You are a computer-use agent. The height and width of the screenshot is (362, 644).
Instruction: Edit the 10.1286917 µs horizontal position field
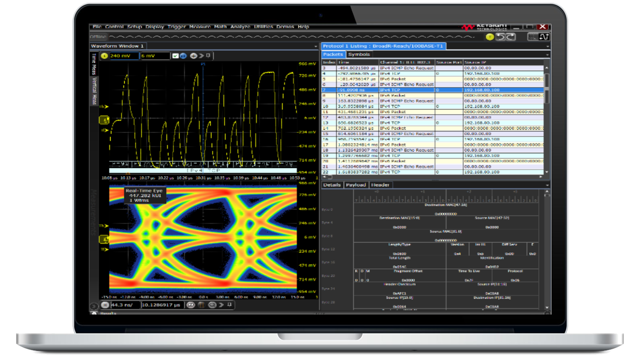point(162,305)
